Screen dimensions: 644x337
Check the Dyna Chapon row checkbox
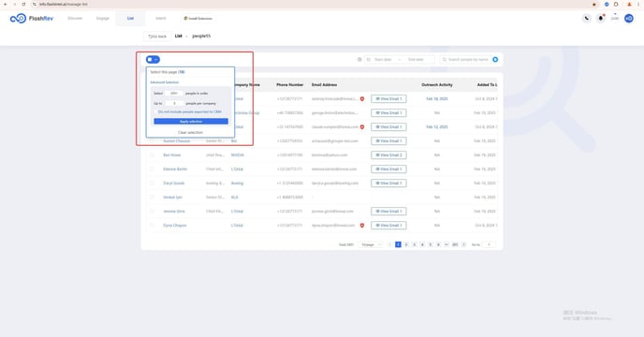coord(152,226)
